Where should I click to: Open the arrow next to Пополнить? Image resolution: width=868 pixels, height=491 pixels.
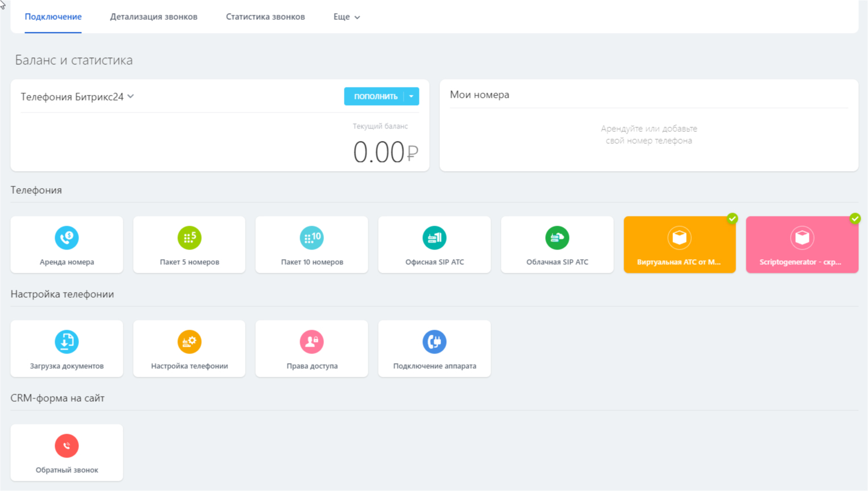pos(411,96)
